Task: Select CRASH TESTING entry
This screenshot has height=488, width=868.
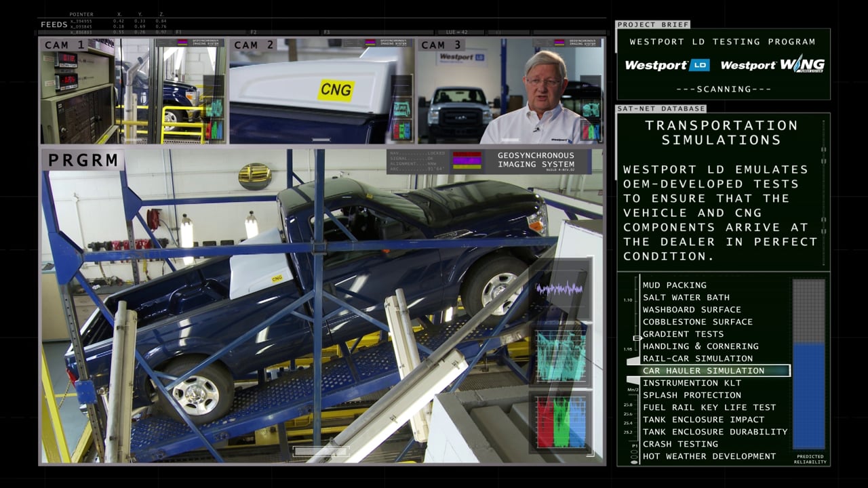Action: 680,444
